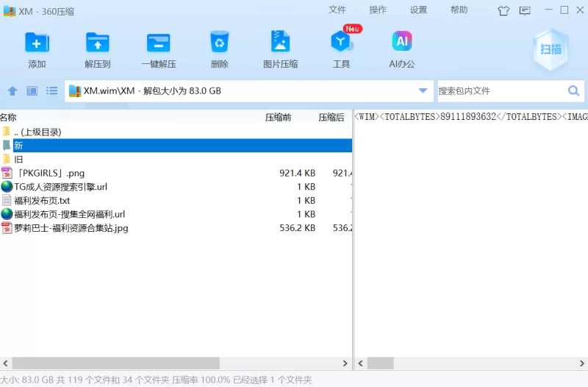Click the WIM TOTALBYTES preview text
Screen dimensions: 588x387
click(x=471, y=117)
